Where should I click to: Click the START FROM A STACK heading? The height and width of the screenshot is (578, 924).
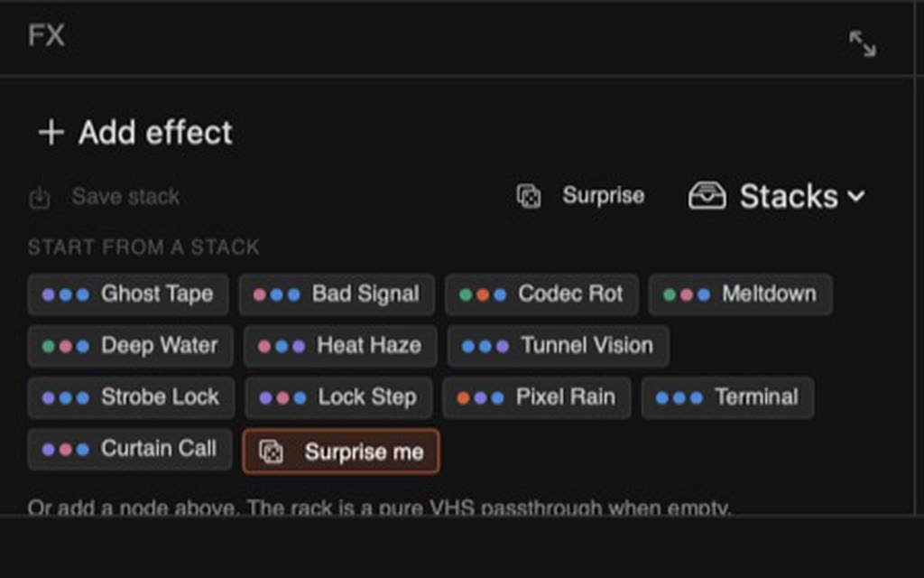tap(143, 247)
